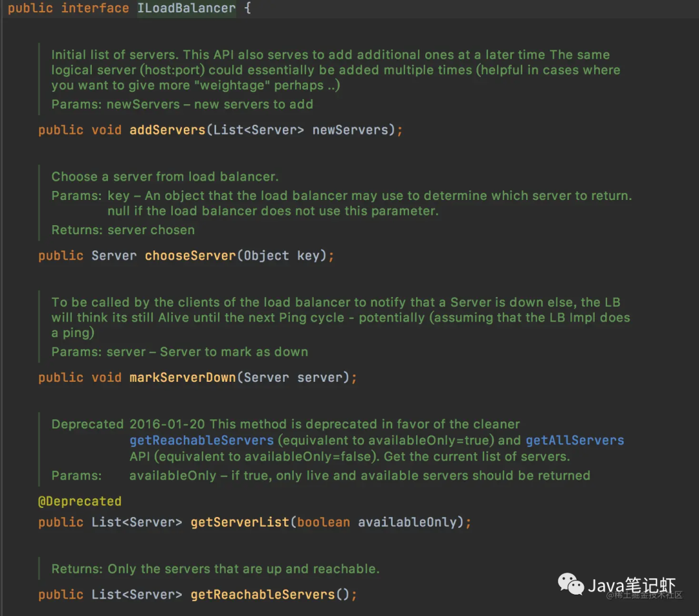Select the markServerDown method name
The image size is (699, 616).
[x=183, y=377]
